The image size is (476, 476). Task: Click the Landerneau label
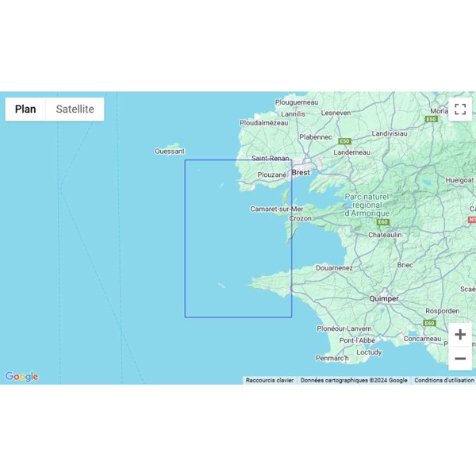coord(351,152)
